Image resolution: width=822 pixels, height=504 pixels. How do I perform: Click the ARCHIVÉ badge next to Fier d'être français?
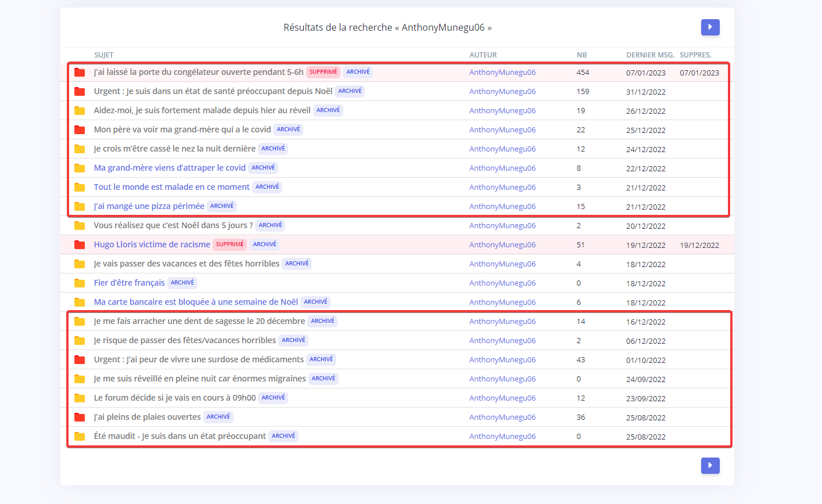coord(182,283)
